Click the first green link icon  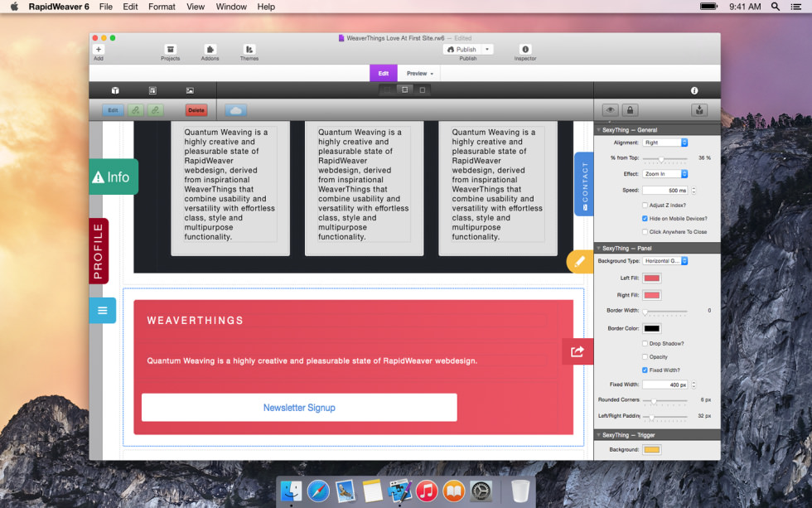coord(135,110)
